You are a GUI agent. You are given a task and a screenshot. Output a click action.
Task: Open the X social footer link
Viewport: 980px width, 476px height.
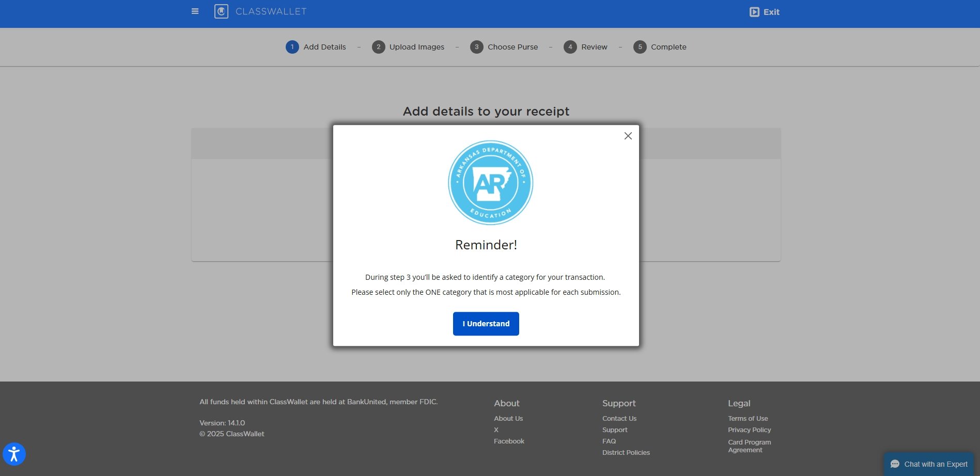coord(496,430)
